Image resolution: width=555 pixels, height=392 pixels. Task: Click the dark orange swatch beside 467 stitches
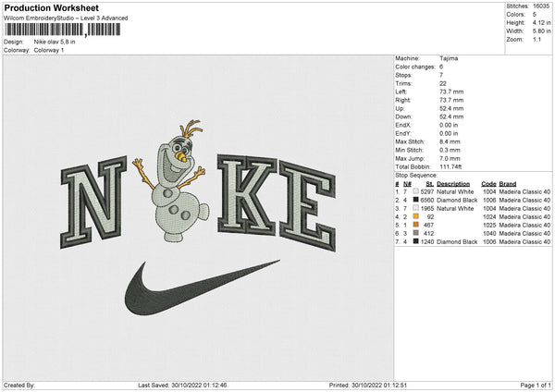(x=416, y=225)
